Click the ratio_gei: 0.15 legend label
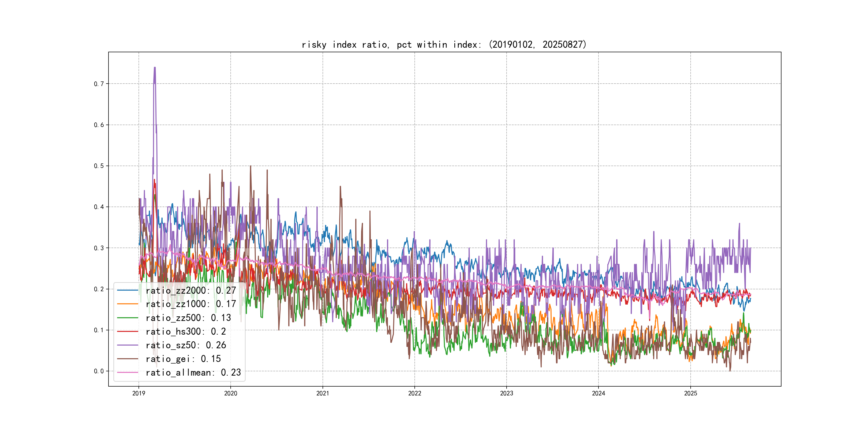This screenshot has height=434, width=868. coord(183,359)
